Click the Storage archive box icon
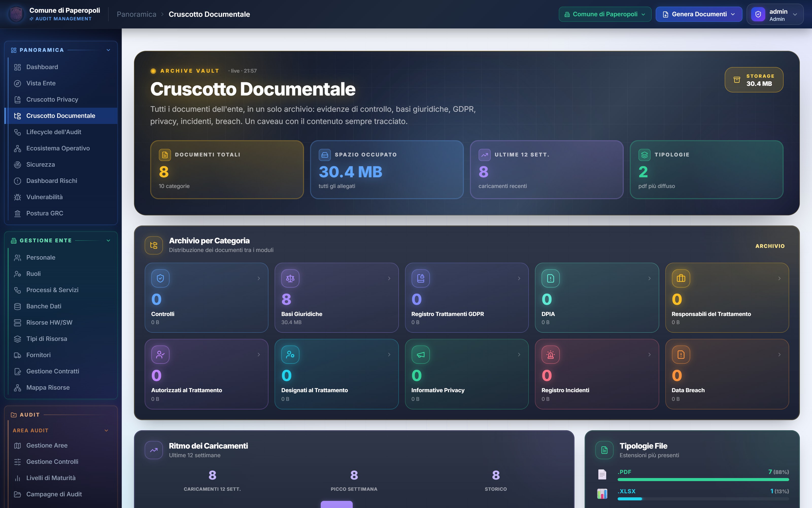This screenshot has width=812, height=508. [737, 80]
